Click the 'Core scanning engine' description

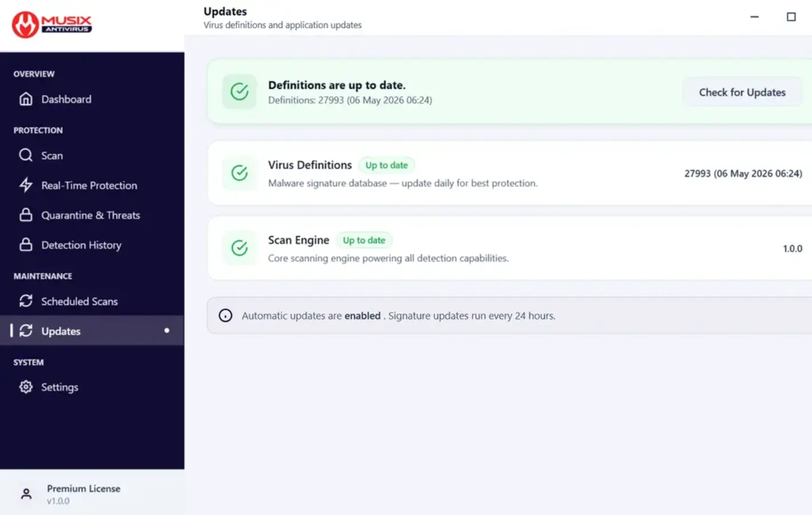pos(388,258)
